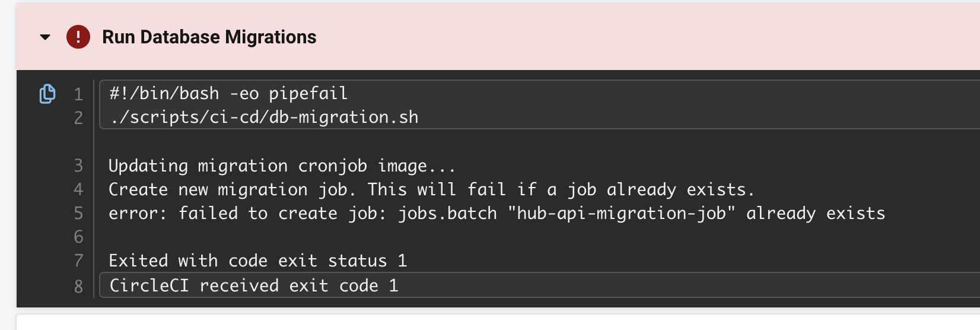Click the Run Database Migrations title
This screenshot has height=330, width=980.
click(x=209, y=37)
